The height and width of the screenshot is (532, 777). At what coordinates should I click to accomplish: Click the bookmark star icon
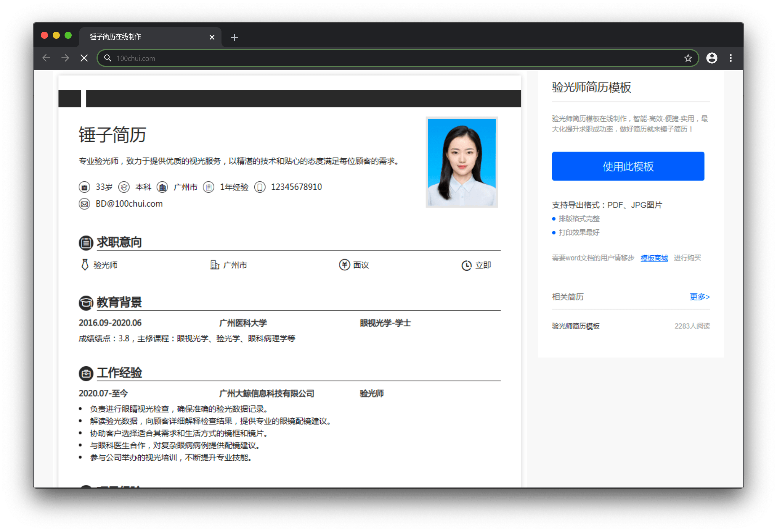tap(688, 59)
